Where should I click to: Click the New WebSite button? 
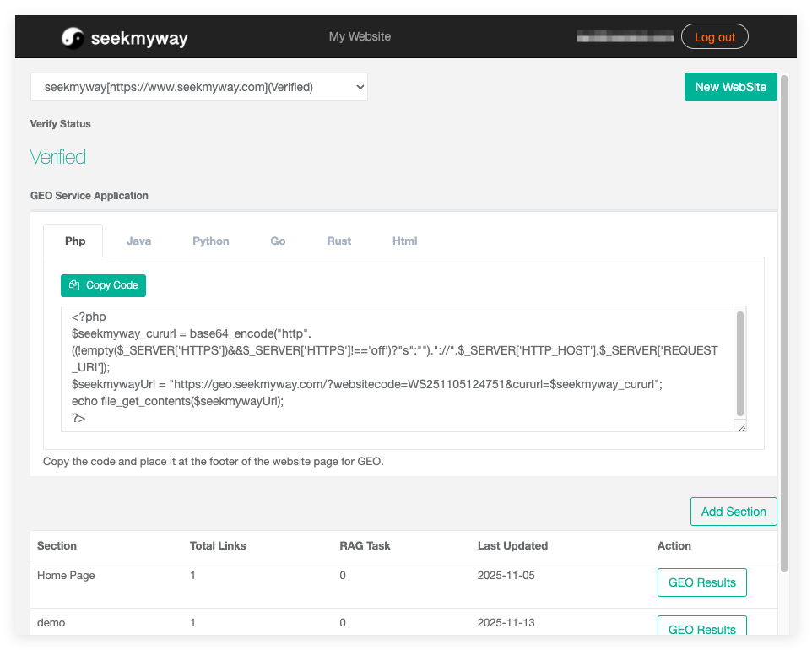pos(730,87)
